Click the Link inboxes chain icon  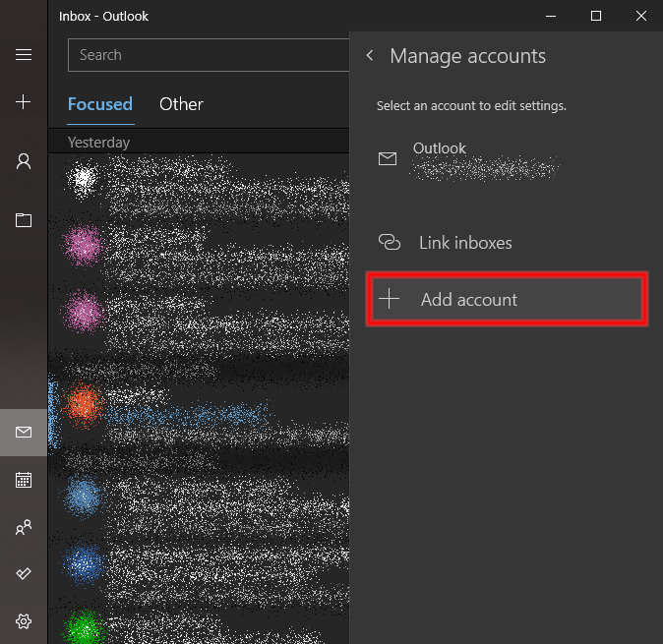(389, 242)
